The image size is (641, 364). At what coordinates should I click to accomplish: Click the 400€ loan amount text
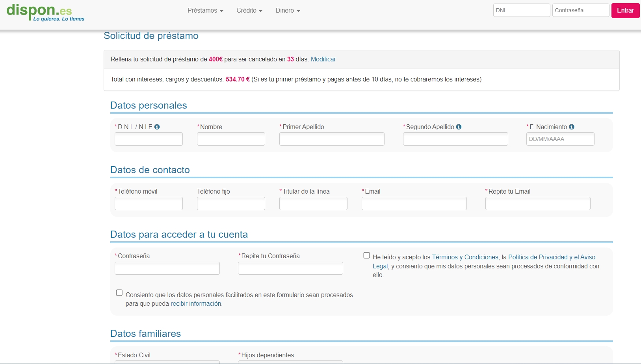pyautogui.click(x=216, y=59)
